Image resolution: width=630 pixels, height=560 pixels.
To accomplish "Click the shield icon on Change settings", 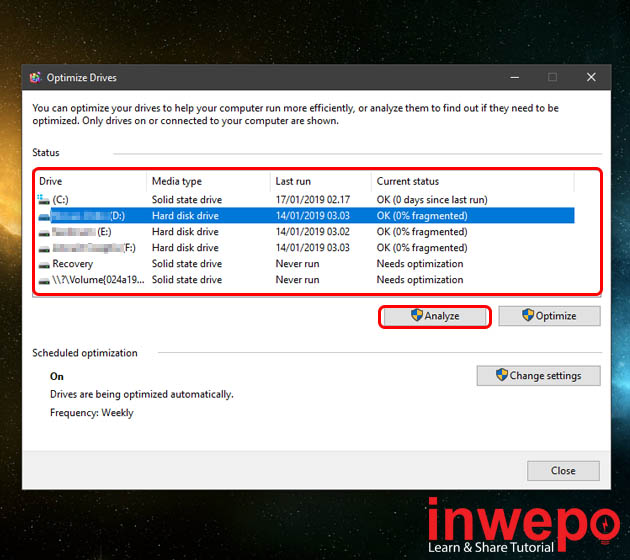I will pos(501,375).
